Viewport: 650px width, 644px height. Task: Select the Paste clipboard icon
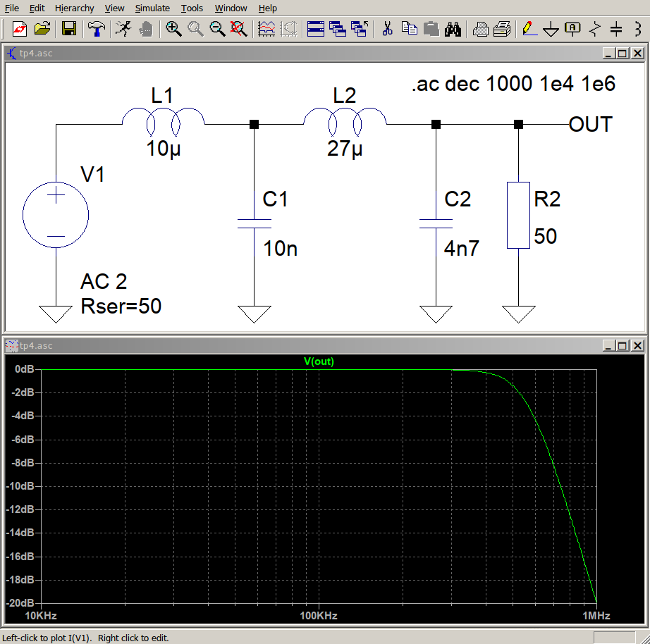coord(431,29)
